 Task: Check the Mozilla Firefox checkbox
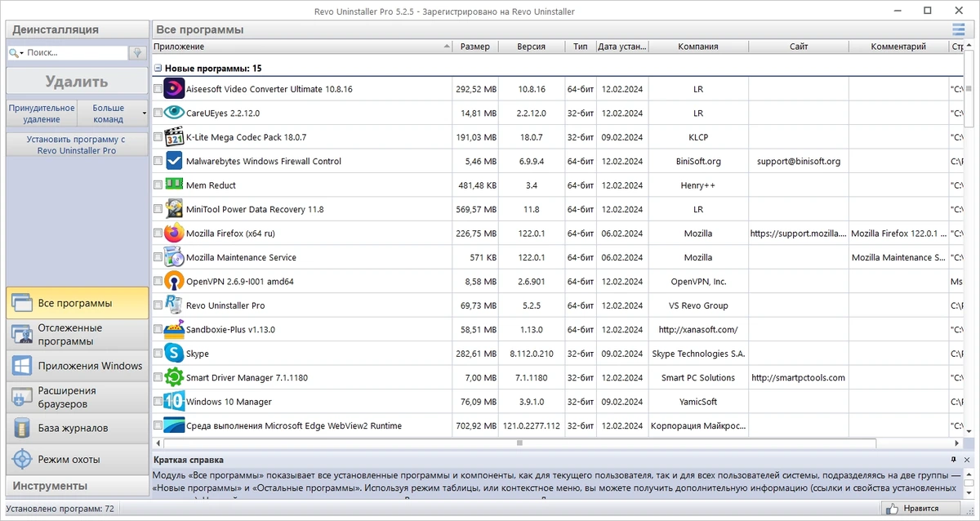click(158, 234)
